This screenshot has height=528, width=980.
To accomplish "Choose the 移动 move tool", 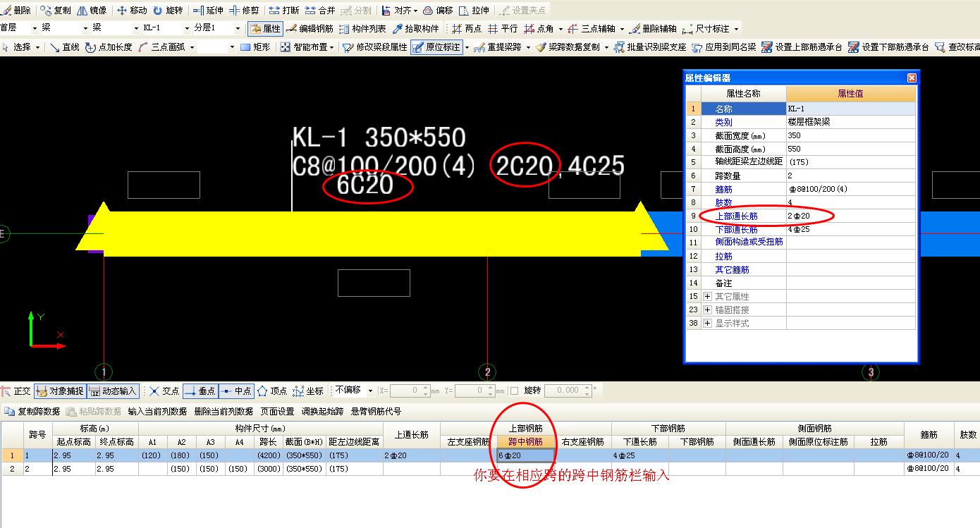I will pos(132,11).
